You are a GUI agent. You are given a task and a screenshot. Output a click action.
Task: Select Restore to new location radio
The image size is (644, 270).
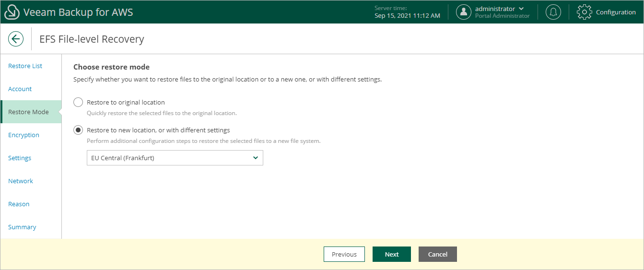click(78, 130)
